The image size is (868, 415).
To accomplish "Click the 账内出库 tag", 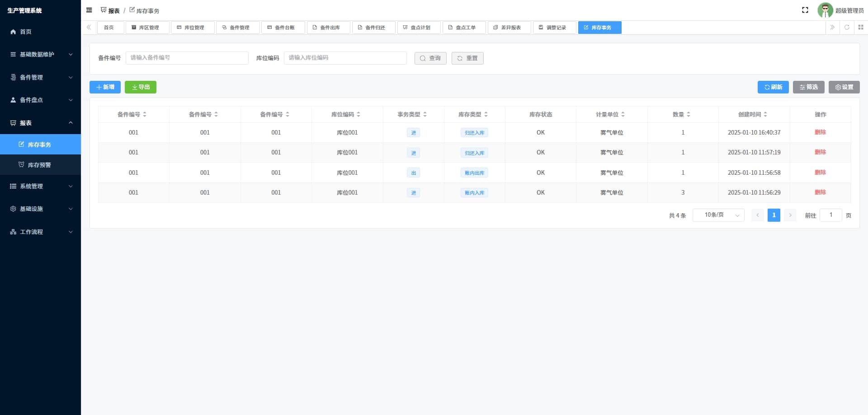I will coord(474,173).
